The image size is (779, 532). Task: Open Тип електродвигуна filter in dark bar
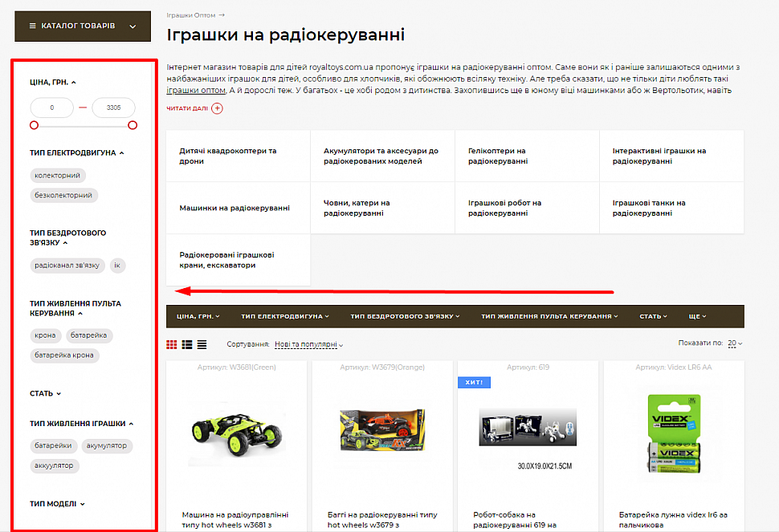click(285, 316)
